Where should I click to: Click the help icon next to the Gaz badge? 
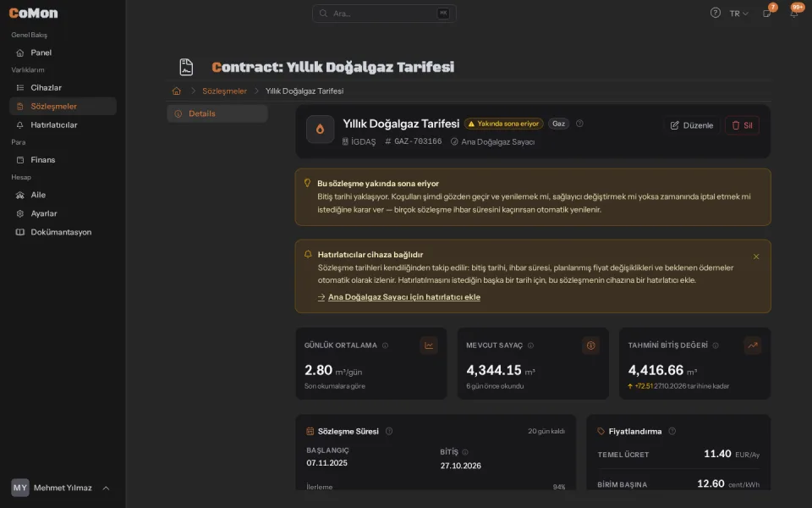pos(579,124)
